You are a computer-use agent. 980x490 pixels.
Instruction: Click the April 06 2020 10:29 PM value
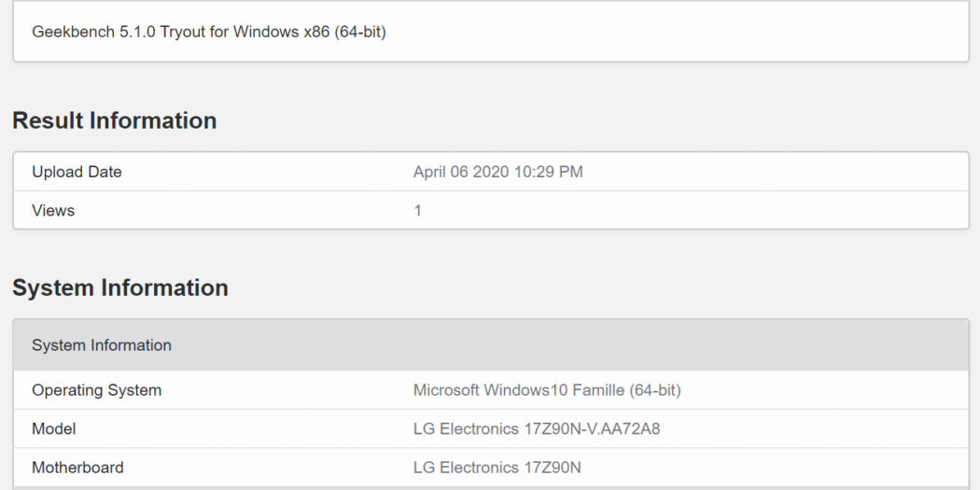tap(497, 172)
